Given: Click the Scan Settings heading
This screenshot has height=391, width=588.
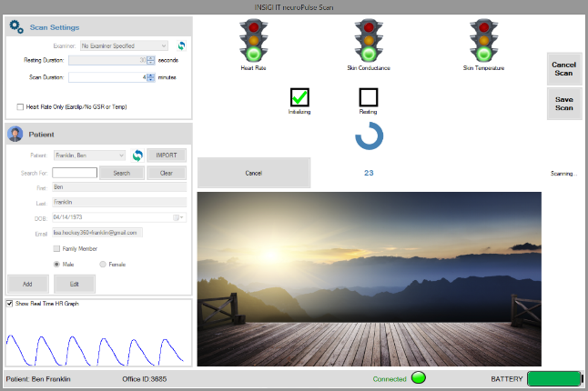Looking at the screenshot, I should 55,27.
